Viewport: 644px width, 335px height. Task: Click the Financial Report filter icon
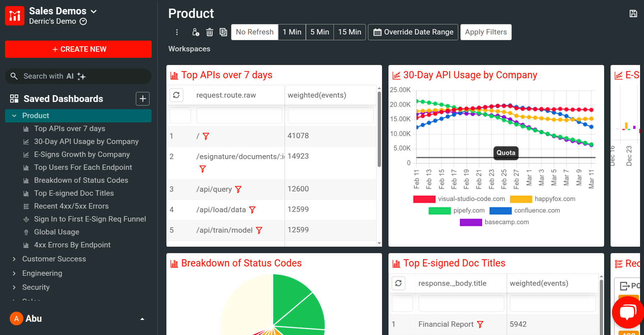[480, 324]
